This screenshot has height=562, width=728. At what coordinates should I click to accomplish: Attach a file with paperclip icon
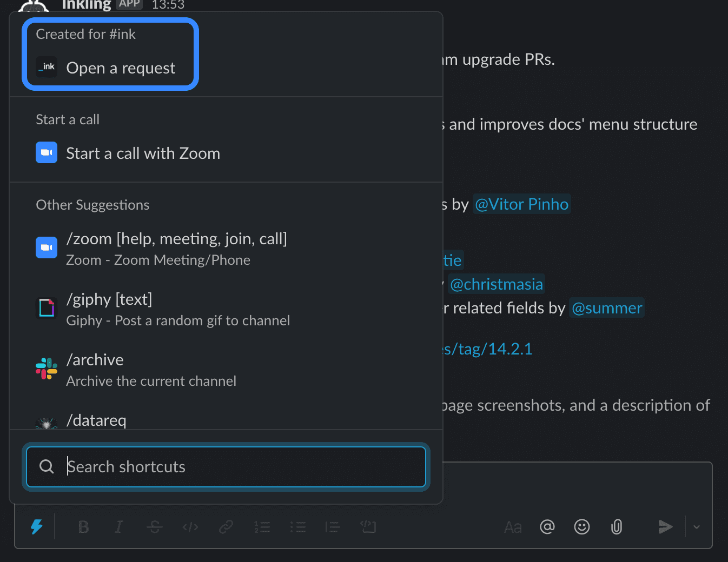(x=617, y=526)
